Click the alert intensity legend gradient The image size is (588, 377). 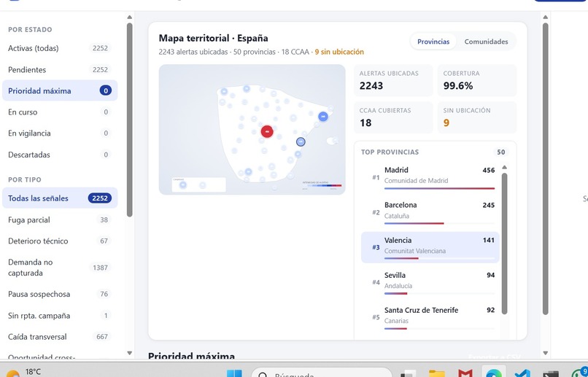(322, 185)
